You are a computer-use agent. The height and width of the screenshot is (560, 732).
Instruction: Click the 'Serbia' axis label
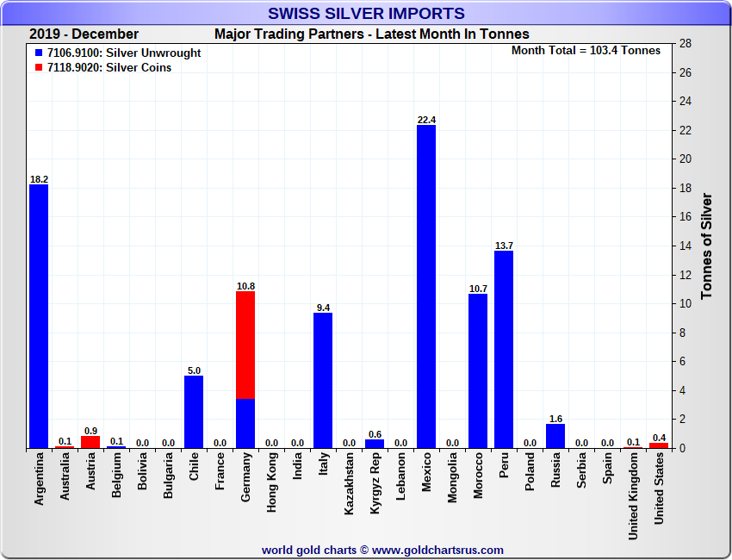tap(581, 470)
